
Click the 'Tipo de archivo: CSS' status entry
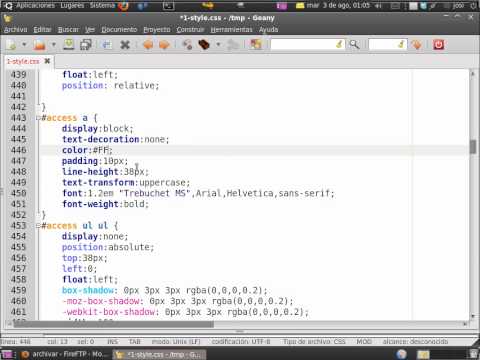(314, 342)
